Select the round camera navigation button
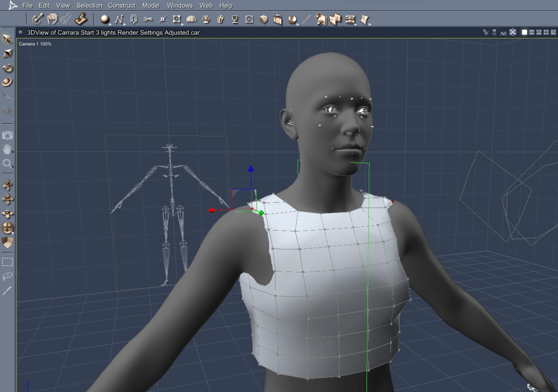 pos(7,228)
